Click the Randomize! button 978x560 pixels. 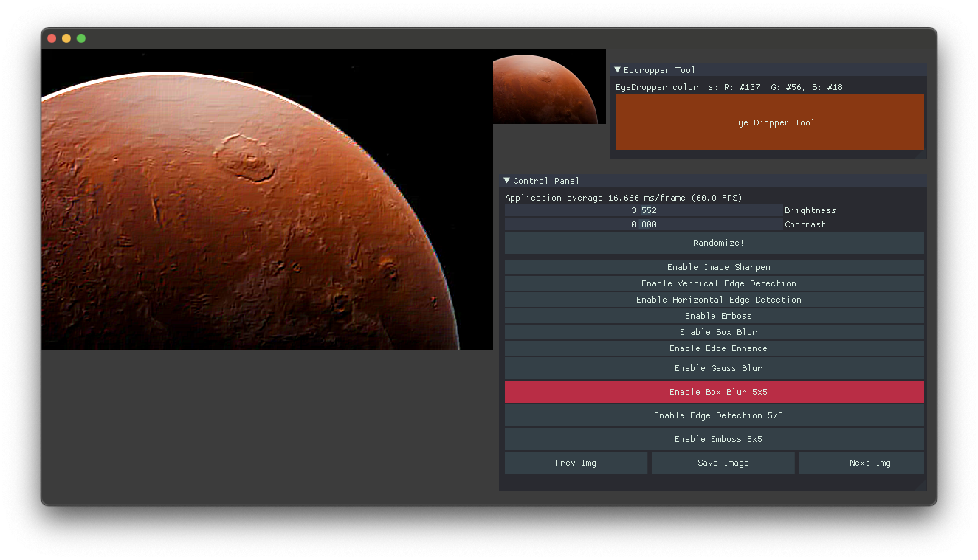coord(714,243)
